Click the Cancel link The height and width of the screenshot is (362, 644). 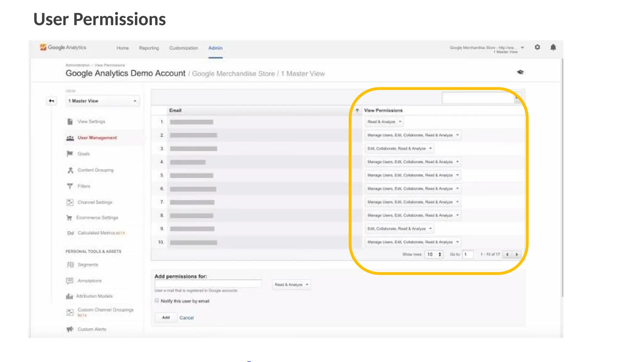tap(186, 318)
